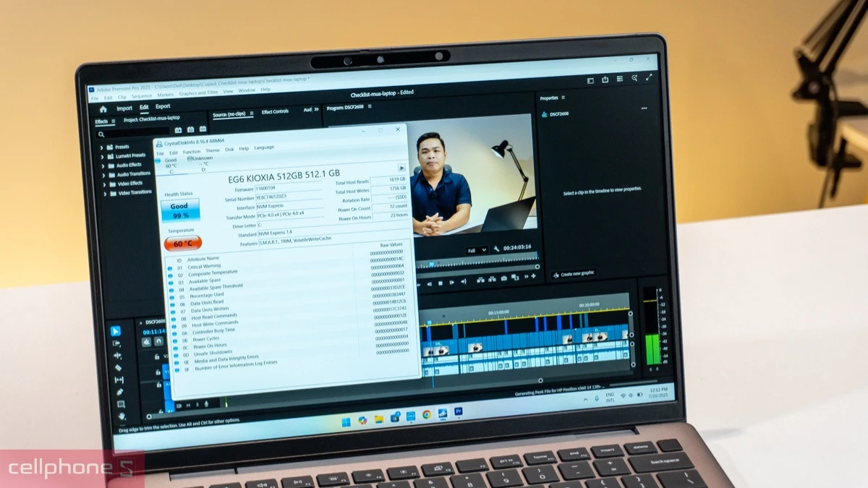Open File Explorer from taskbar
The image size is (868, 488).
[x=379, y=419]
